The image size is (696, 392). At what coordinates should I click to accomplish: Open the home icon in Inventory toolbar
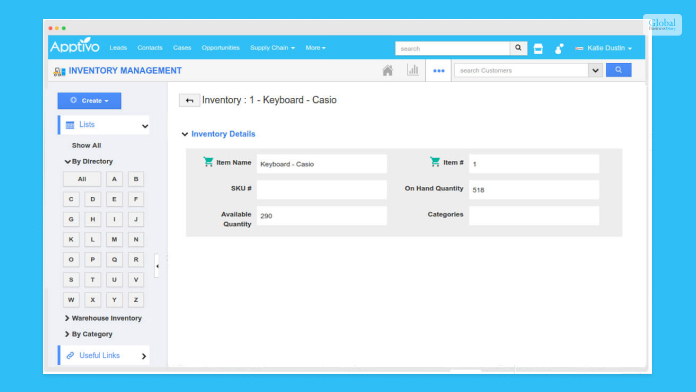click(388, 71)
